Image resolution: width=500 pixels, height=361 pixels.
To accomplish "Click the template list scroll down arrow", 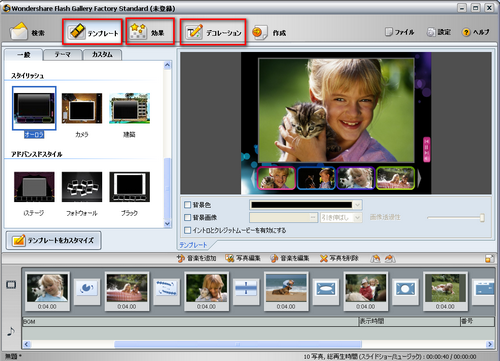I will pos(167,224).
